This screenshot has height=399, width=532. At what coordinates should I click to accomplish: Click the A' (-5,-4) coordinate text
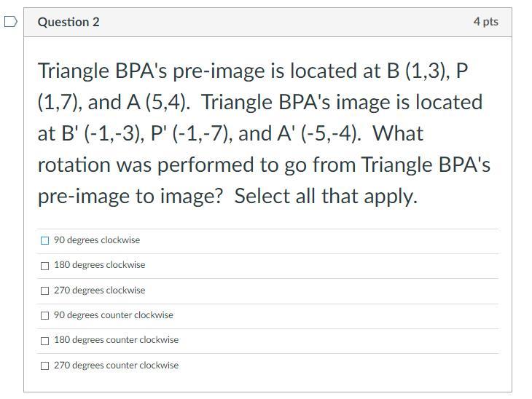tap(319, 133)
